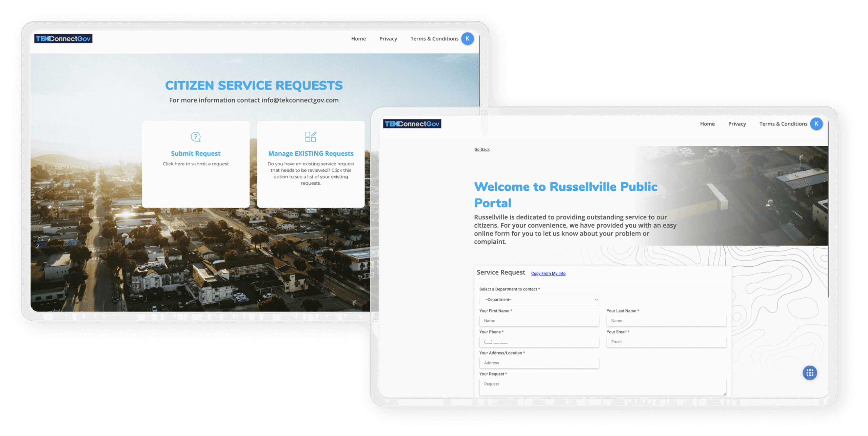Click the blue floating grid apps button
868x436 pixels.
(810, 373)
